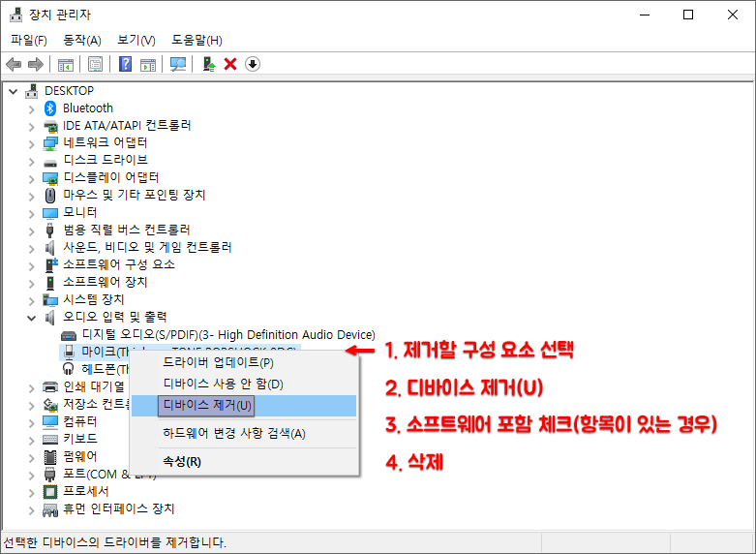Viewport: 756px width, 554px height.
Task: Click the scan for hardware changes monitor icon
Action: tap(178, 64)
